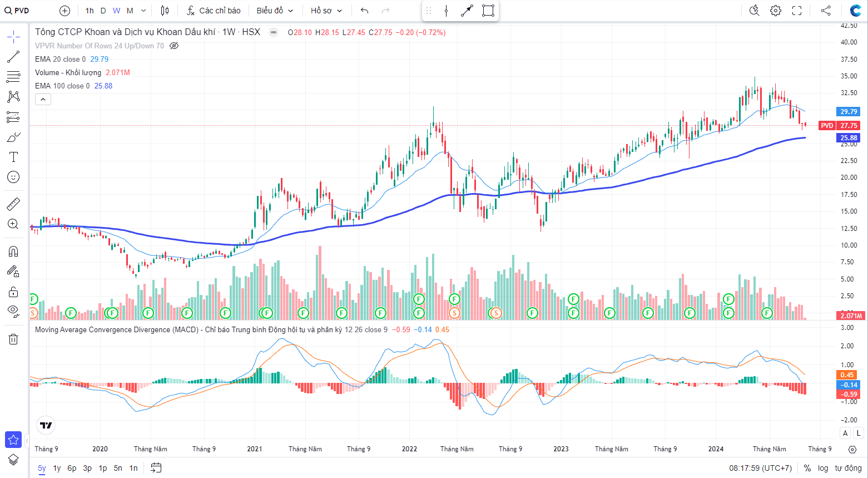
Task: Set the time range to 1y
Action: coord(57,468)
